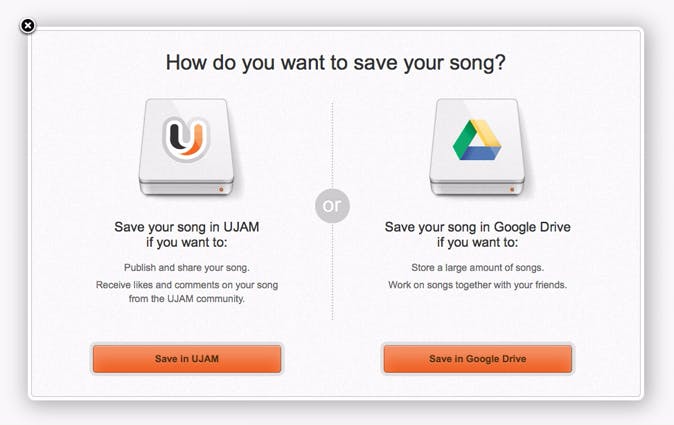Click the dotted vertical divider line
Viewport: 674px width, 425px height.
332,280
